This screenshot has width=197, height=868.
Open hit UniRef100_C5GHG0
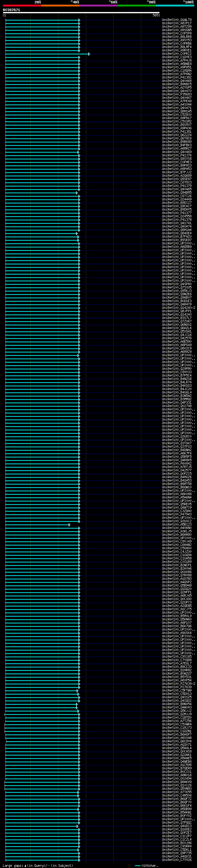pyautogui.click(x=177, y=548)
